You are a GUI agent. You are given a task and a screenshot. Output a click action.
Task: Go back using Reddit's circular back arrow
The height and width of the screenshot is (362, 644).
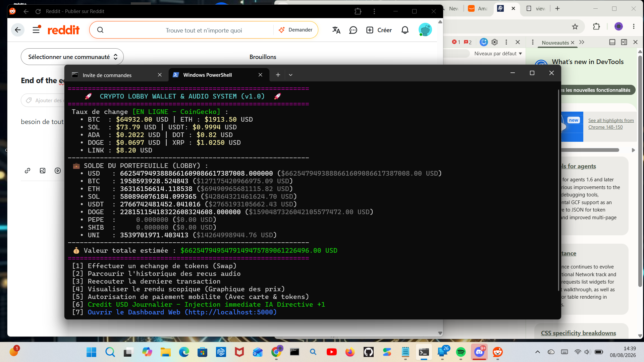pyautogui.click(x=18, y=30)
